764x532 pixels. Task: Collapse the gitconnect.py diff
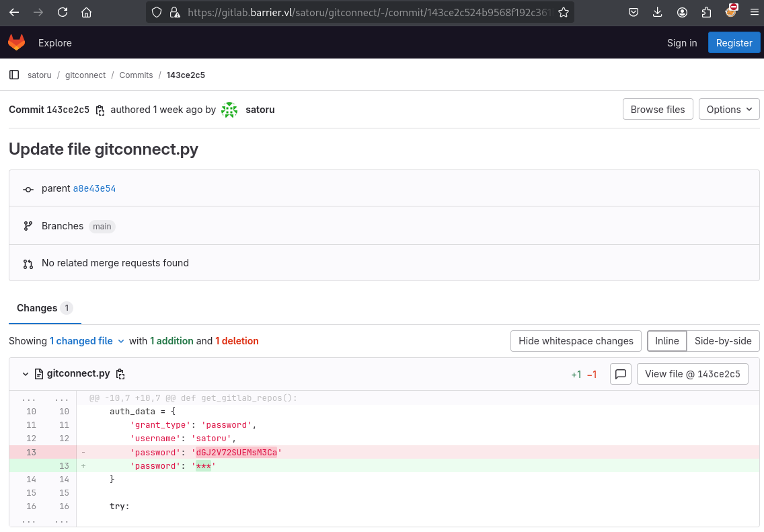(x=26, y=374)
